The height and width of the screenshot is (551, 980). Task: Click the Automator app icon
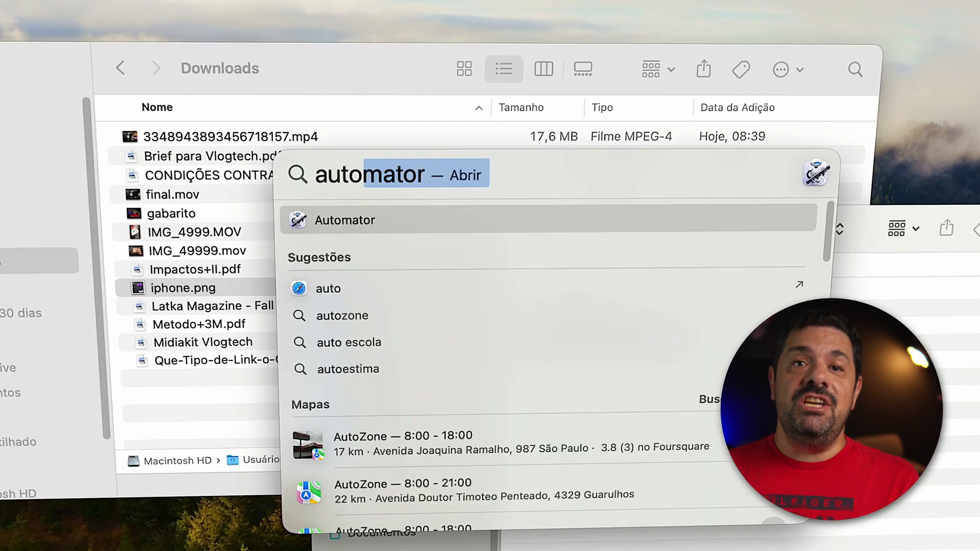[x=298, y=219]
